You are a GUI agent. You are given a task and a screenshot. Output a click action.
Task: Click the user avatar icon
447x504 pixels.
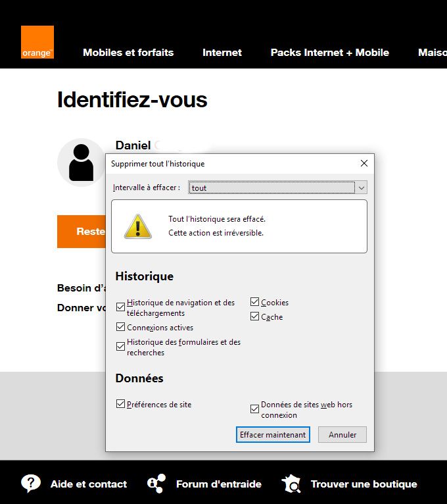[x=81, y=163]
